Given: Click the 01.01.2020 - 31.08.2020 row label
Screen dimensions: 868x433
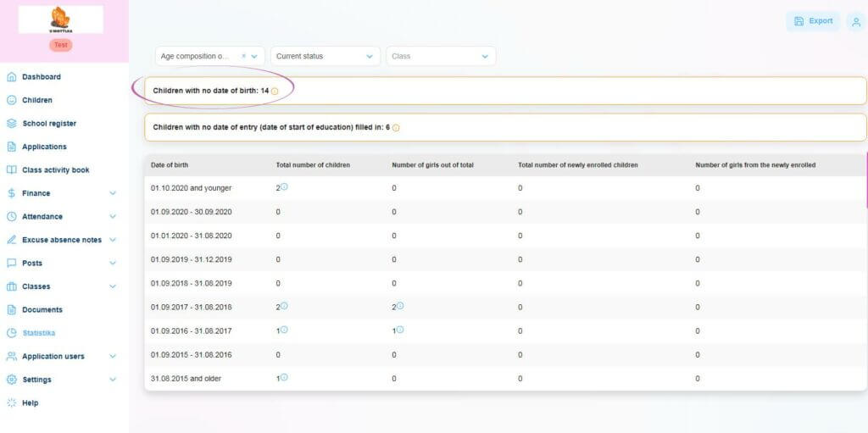Looking at the screenshot, I should tap(191, 236).
